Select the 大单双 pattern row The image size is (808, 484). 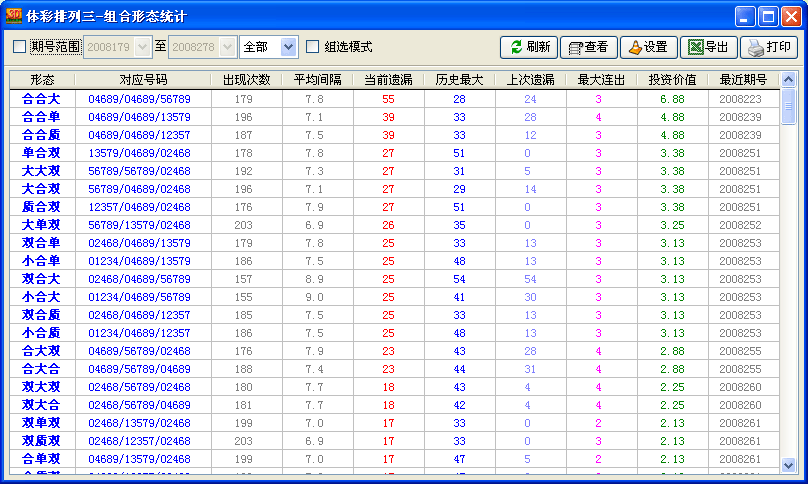point(41,225)
